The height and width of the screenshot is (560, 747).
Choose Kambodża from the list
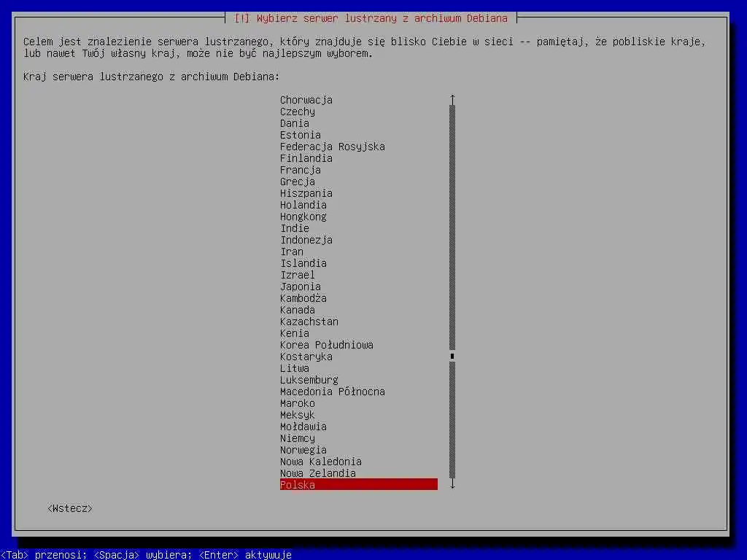pyautogui.click(x=303, y=298)
